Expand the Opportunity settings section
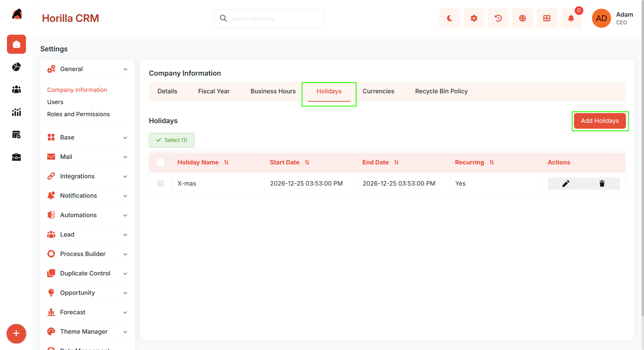 (x=87, y=293)
